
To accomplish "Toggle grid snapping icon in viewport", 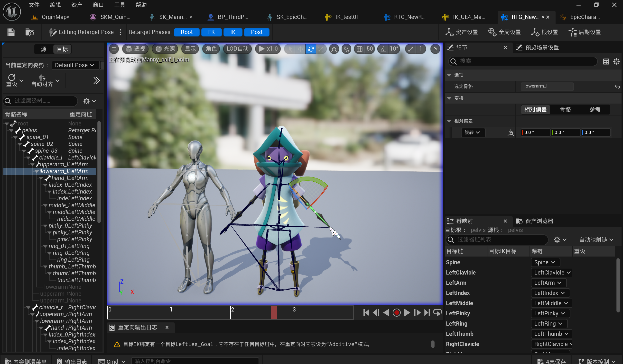I will click(360, 49).
